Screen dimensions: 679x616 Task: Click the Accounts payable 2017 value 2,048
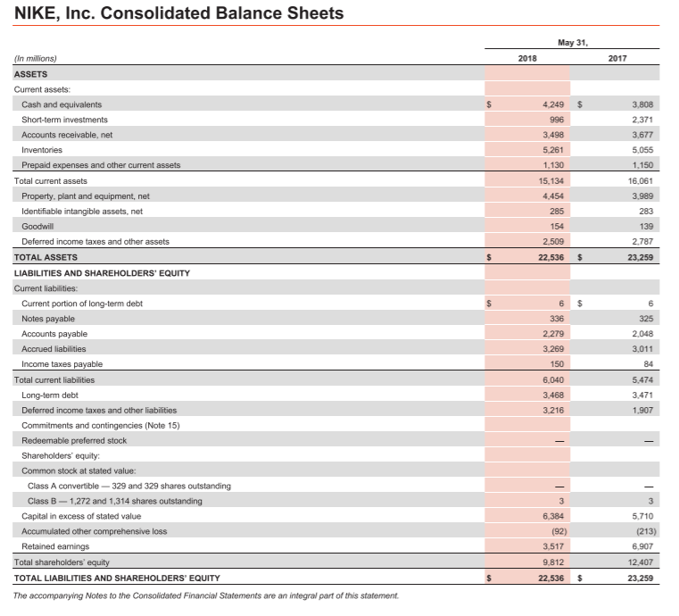(x=642, y=334)
